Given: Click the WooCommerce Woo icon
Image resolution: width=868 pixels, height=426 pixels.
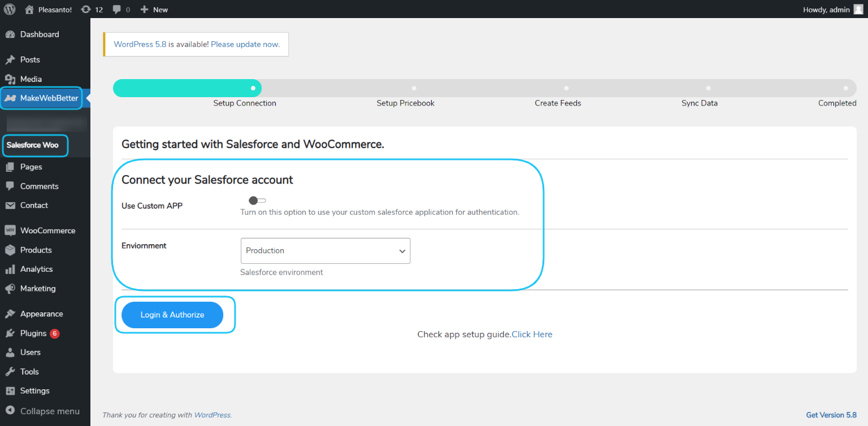Looking at the screenshot, I should [x=10, y=231].
